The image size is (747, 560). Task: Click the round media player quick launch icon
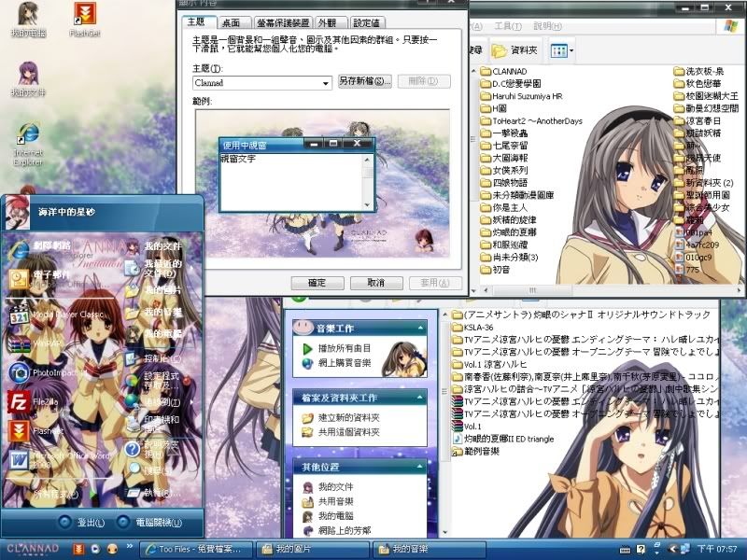95,549
